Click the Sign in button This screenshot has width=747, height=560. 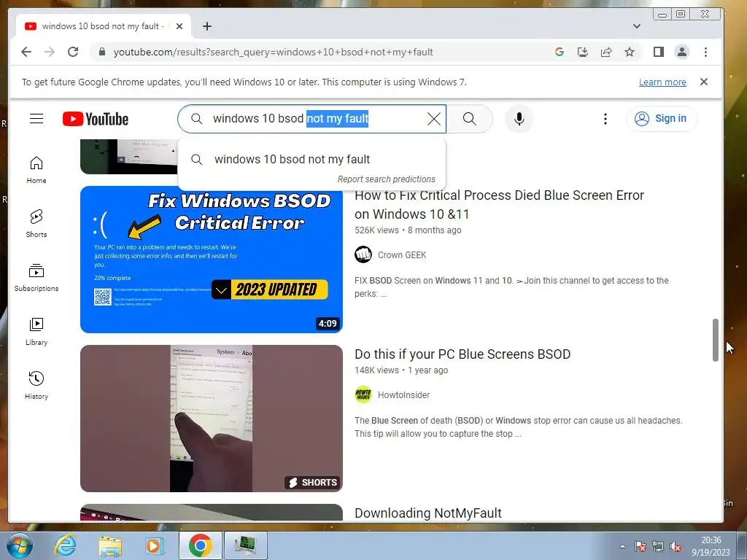coord(661,119)
